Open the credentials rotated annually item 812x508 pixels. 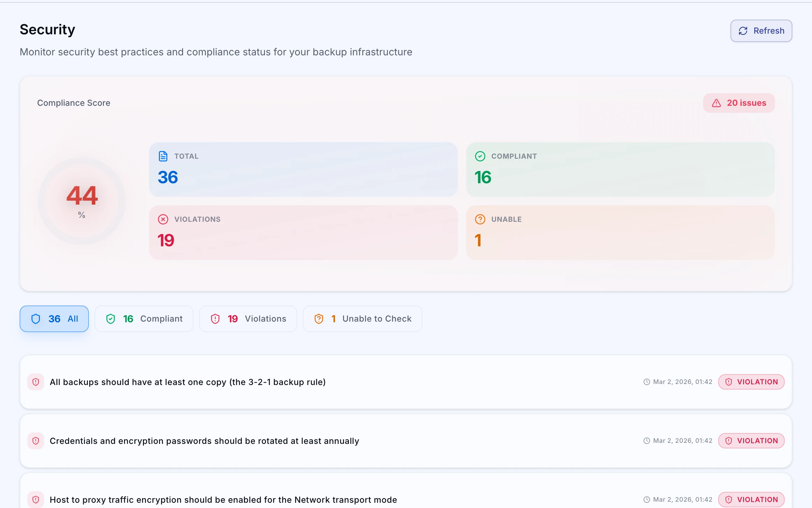point(406,441)
